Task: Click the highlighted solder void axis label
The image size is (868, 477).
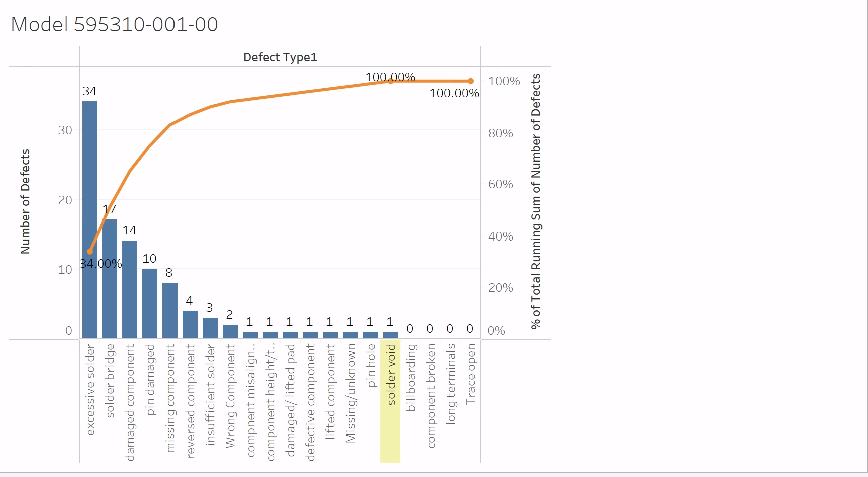Action: pos(391,375)
